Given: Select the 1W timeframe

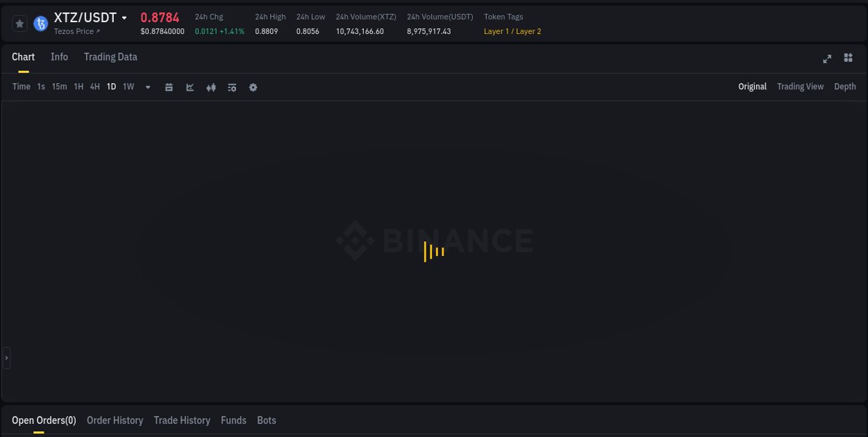Looking at the screenshot, I should pyautogui.click(x=128, y=87).
